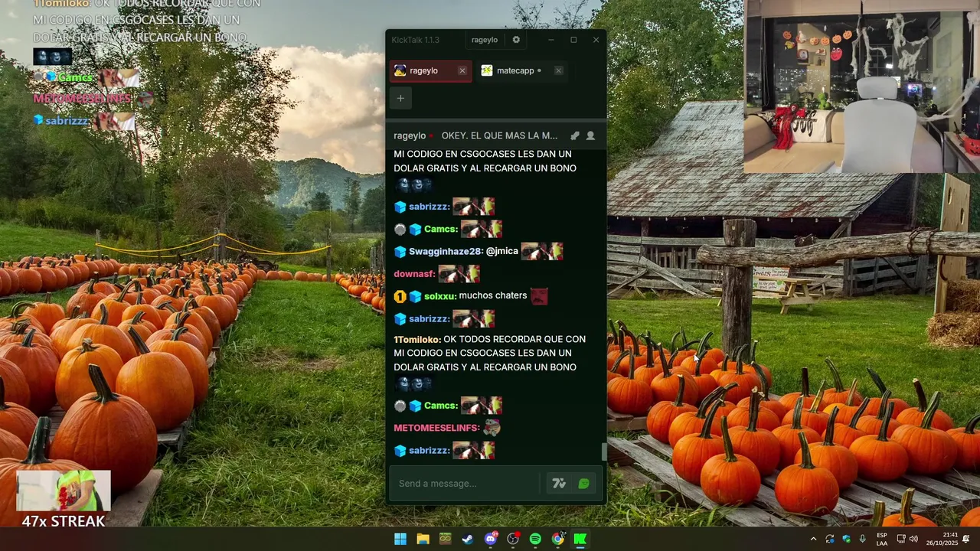Image resolution: width=980 pixels, height=551 pixels.
Task: Click the stream title OKEY. EL QUE MAS LA M...
Action: click(499, 135)
